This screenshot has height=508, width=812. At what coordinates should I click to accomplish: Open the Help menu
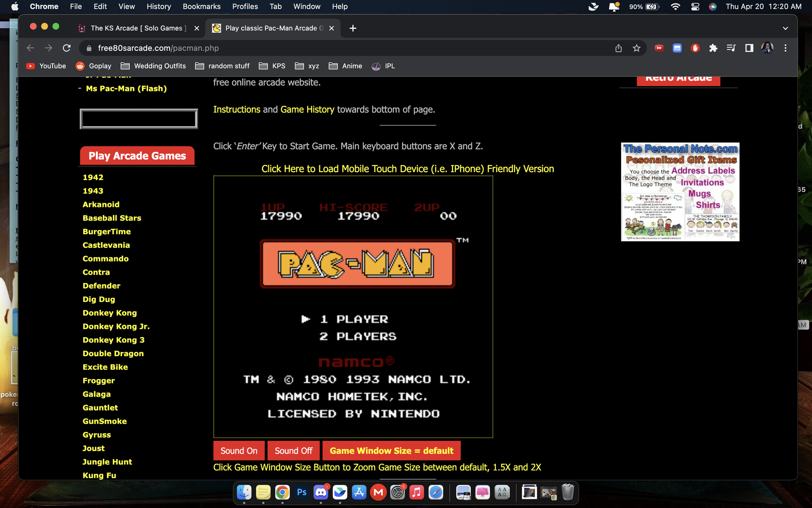(x=340, y=7)
